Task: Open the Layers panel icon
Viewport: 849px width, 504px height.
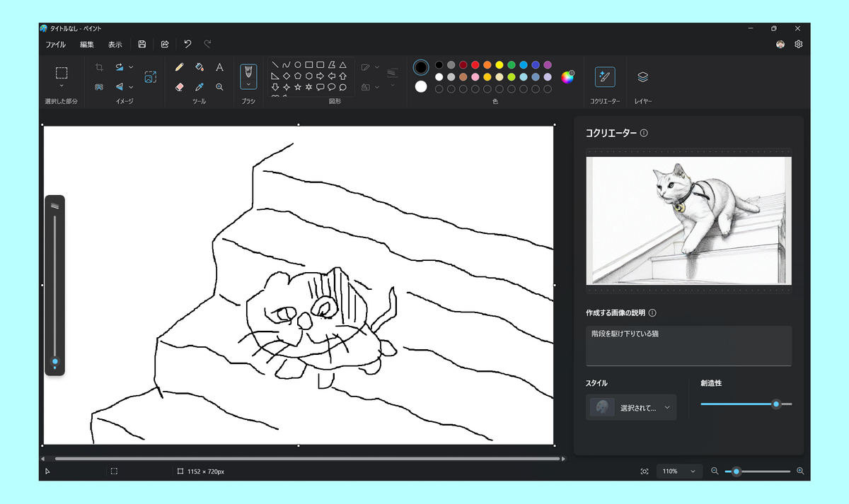Action: coord(642,77)
